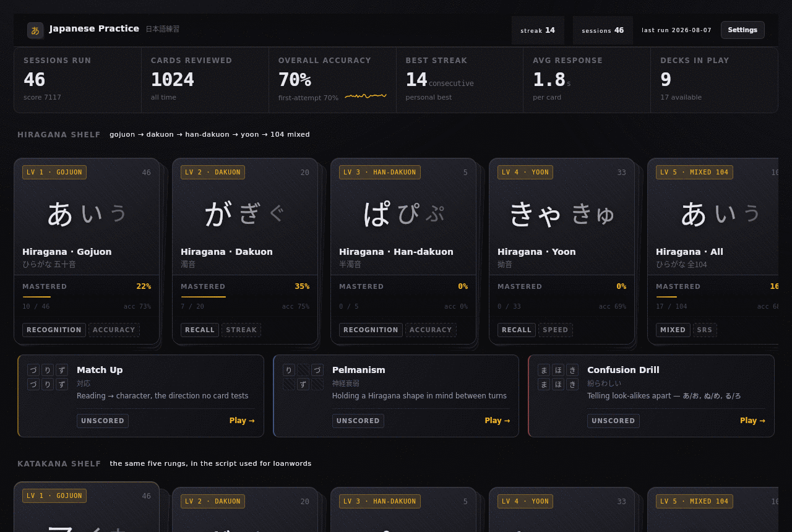
Task: Open the Hiragana · Dakuon deck card
Action: point(245,251)
